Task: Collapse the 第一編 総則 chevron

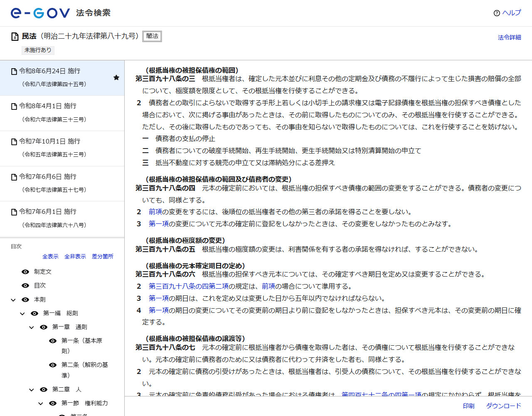Action: pyautogui.click(x=22, y=314)
